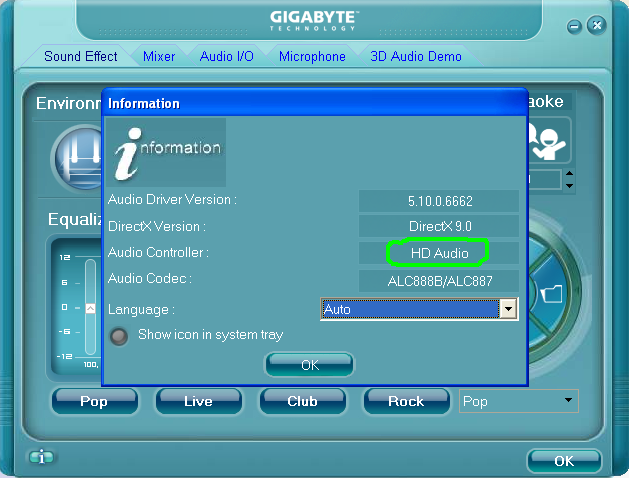Switch to the Mixer tab
The width and height of the screenshot is (629, 478).
tap(159, 56)
